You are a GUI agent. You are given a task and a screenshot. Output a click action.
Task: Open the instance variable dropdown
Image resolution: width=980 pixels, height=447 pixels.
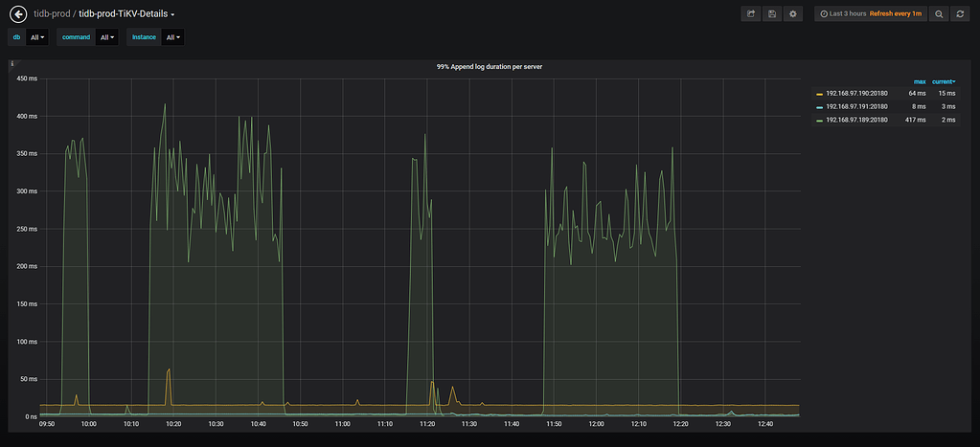(x=173, y=37)
